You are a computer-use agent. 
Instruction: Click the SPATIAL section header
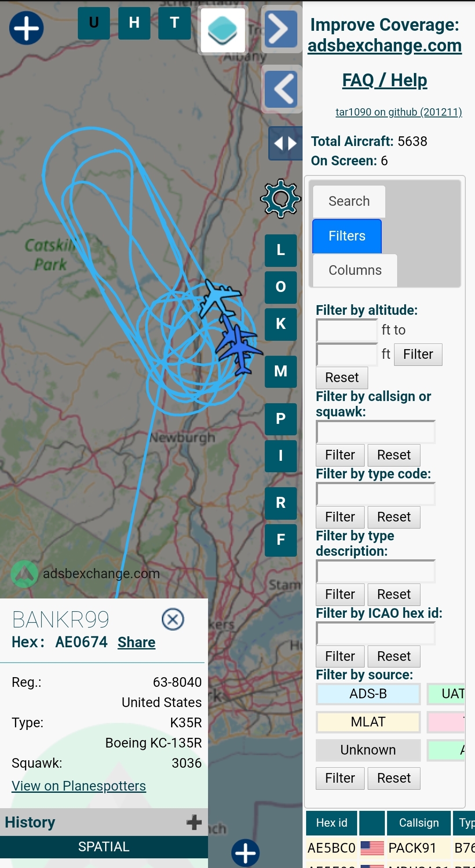104,847
